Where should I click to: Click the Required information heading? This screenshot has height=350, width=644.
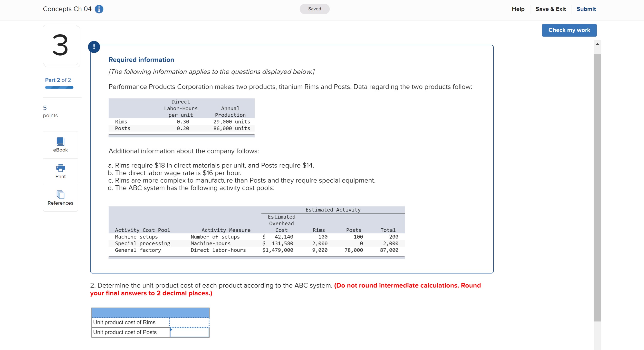coord(141,60)
